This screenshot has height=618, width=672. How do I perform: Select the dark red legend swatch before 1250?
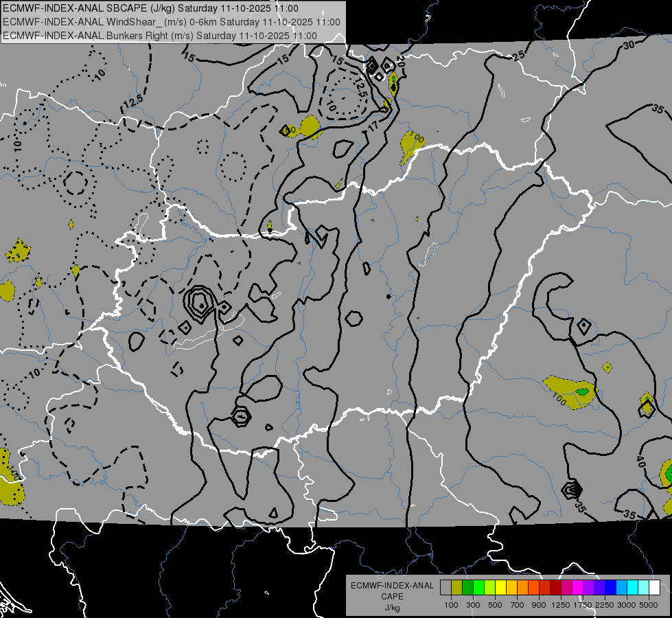tap(555, 588)
